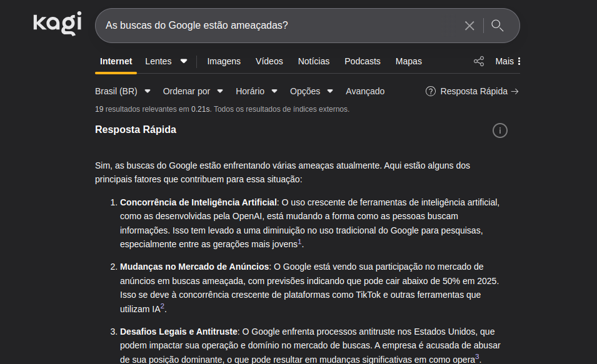This screenshot has width=597, height=364.
Task: Expand the Lentes dropdown arrow
Action: click(x=184, y=61)
